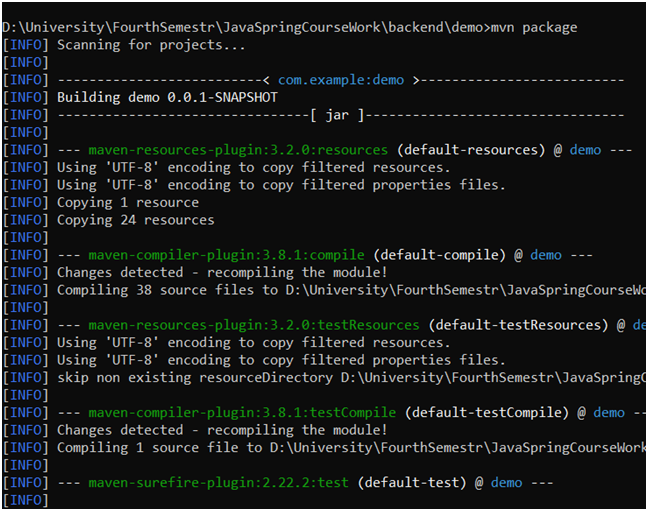Click the 'mvn package' command text

pos(534,28)
